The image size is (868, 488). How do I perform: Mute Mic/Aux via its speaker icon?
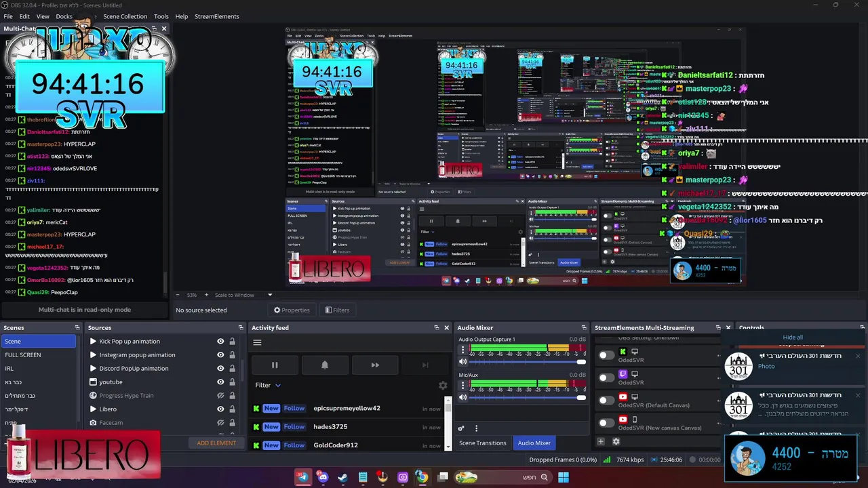[x=463, y=397]
